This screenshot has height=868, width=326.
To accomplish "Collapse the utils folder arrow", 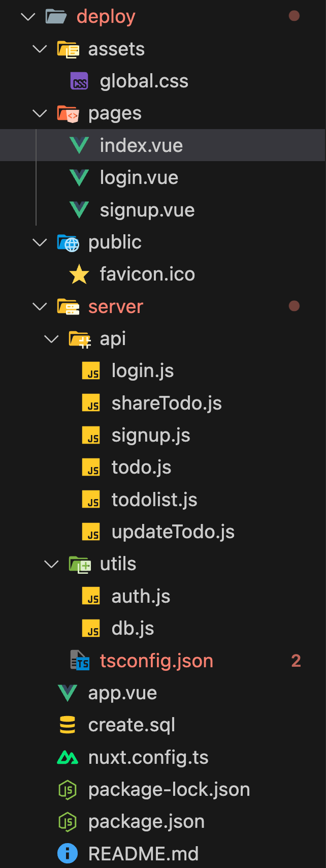I will click(x=51, y=564).
